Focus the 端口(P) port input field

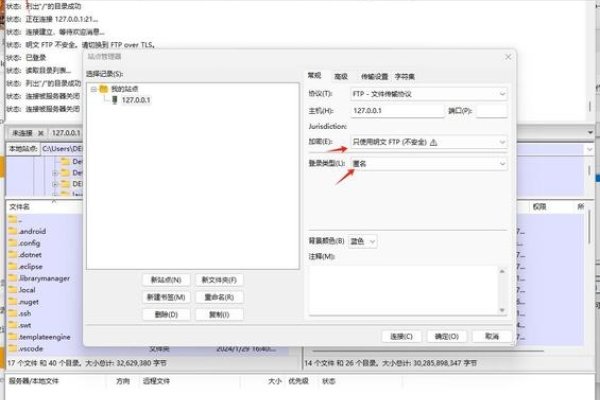point(492,111)
